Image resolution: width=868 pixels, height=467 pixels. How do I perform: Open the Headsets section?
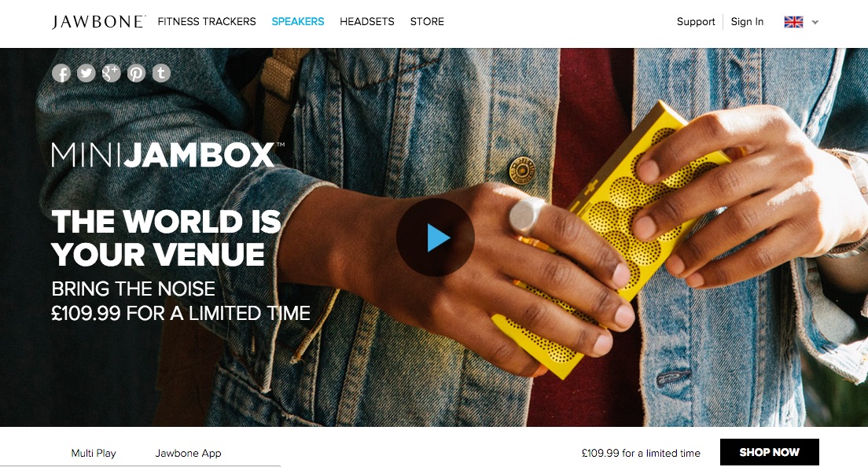click(367, 21)
